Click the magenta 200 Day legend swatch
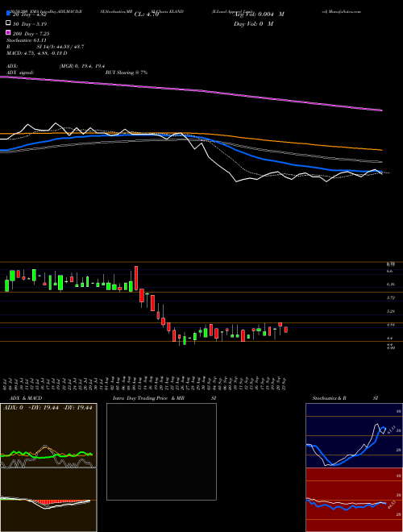The width and height of the screenshot is (403, 532). (x=8, y=32)
